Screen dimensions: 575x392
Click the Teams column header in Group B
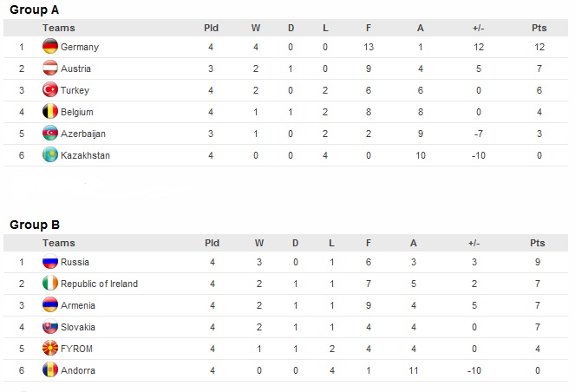coord(59,243)
